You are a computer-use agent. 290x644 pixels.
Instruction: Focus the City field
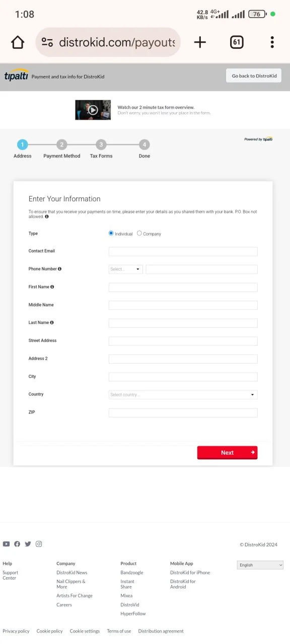[183, 377]
